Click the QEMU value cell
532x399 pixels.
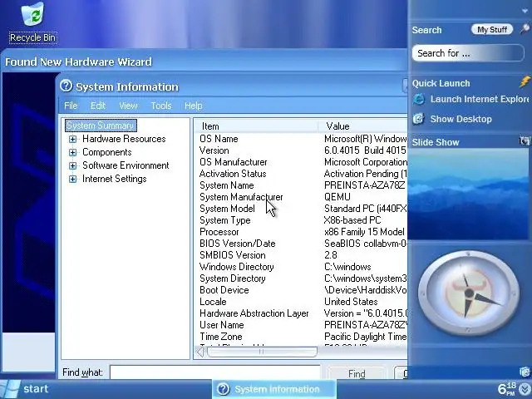pos(337,197)
